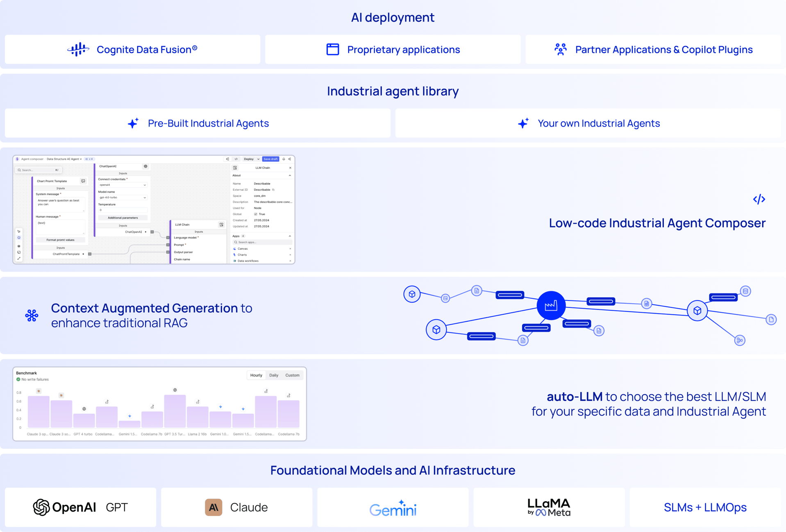Click the ChatPromtTemplate output port
Viewport: 786px width, 532px height.
tap(90, 254)
